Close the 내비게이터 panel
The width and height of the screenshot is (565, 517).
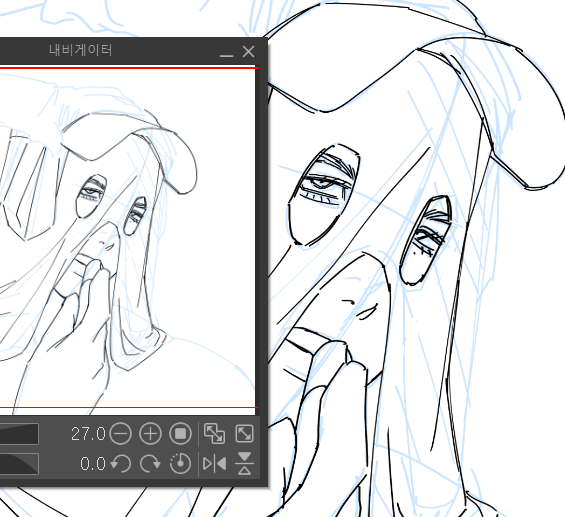pos(249,52)
